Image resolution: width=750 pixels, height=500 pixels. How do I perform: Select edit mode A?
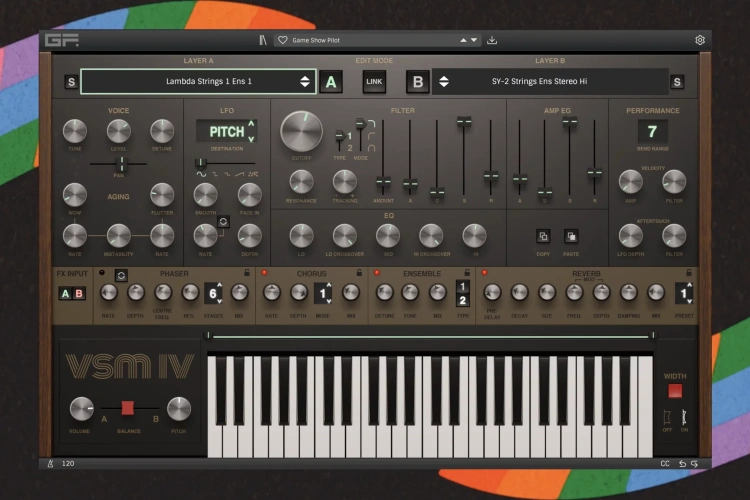coord(331,82)
